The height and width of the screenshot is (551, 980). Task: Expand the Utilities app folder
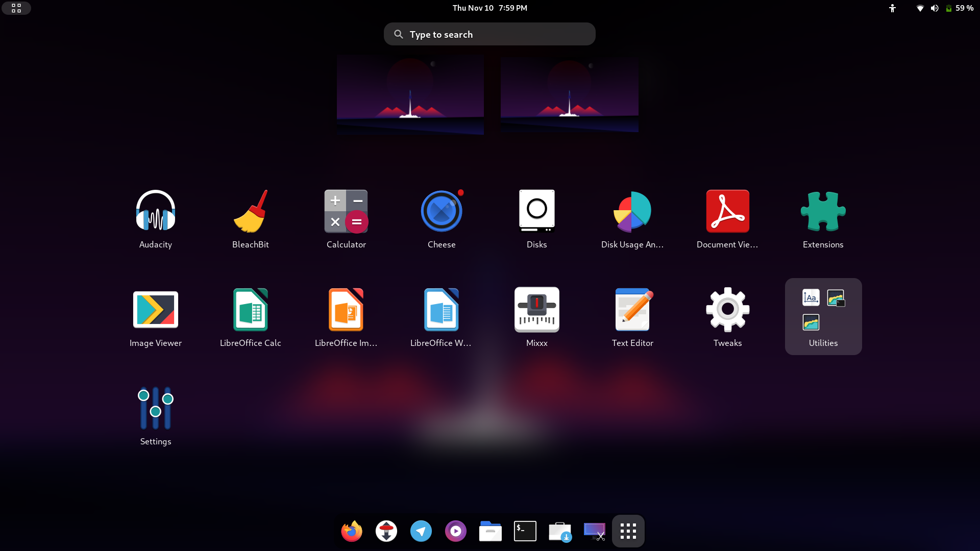[x=823, y=316]
